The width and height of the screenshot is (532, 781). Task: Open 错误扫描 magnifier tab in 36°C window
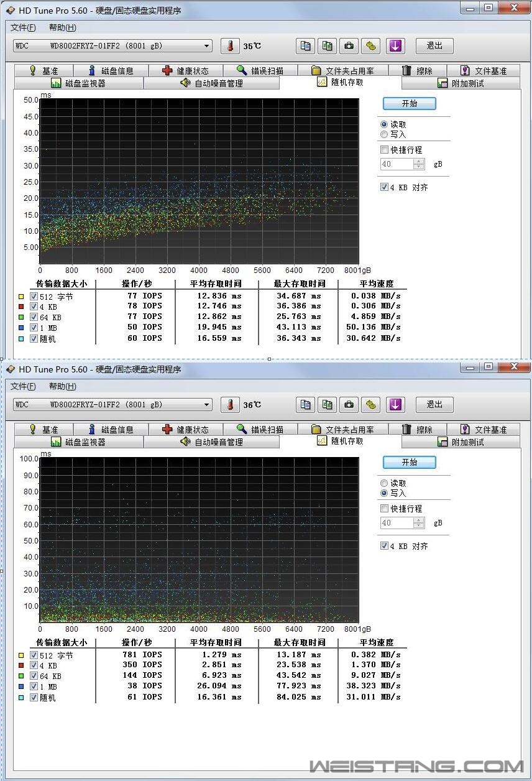pyautogui.click(x=260, y=430)
